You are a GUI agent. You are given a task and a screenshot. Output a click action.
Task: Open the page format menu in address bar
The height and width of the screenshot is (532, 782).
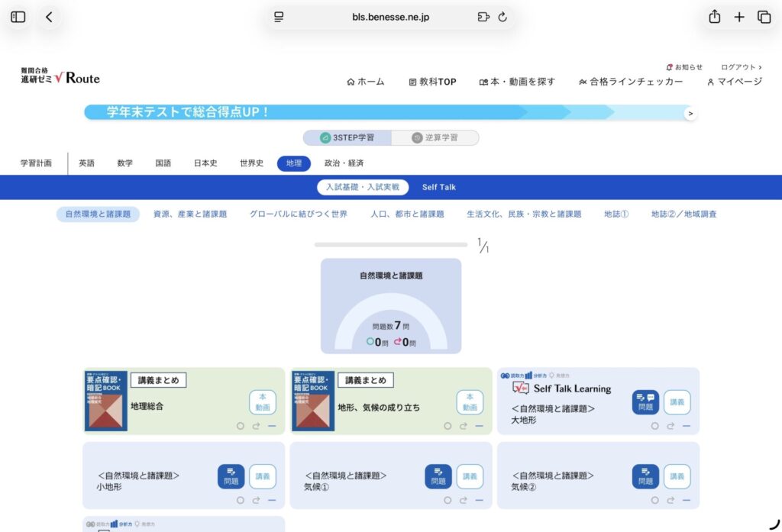(279, 17)
